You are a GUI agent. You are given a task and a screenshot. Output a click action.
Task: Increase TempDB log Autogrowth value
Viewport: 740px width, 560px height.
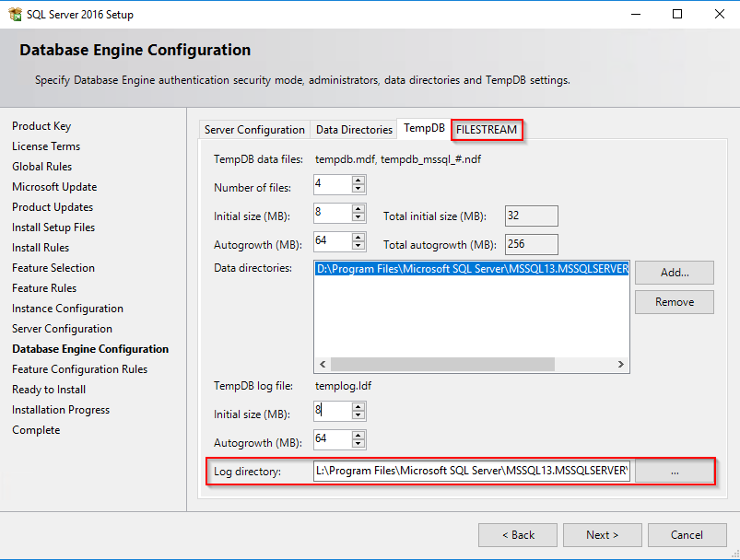point(358,436)
